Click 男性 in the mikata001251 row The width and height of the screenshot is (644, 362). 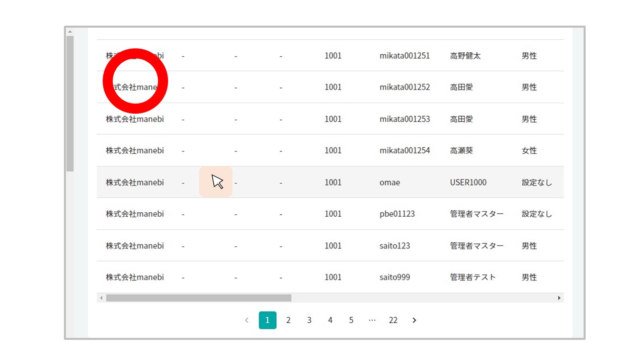529,56
